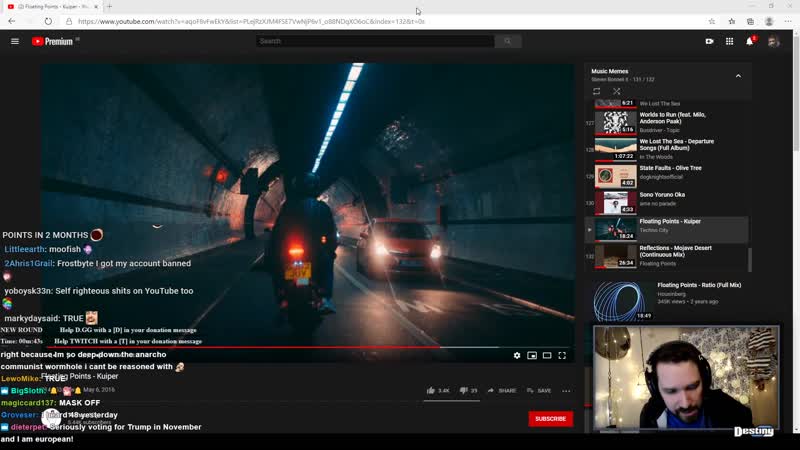Toggle playlist shuffle
Viewport: 800px width, 450px height.
pos(616,91)
